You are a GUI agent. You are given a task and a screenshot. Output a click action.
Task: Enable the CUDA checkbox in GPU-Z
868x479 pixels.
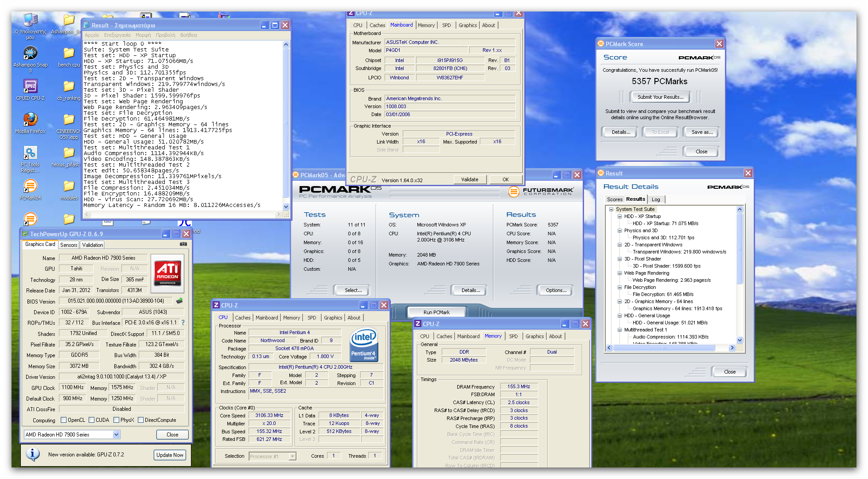(91, 420)
